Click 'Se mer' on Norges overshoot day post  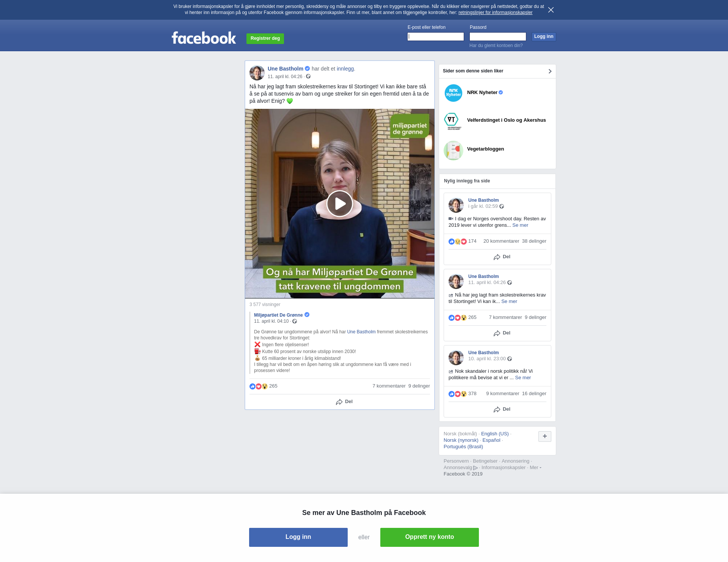click(x=520, y=225)
